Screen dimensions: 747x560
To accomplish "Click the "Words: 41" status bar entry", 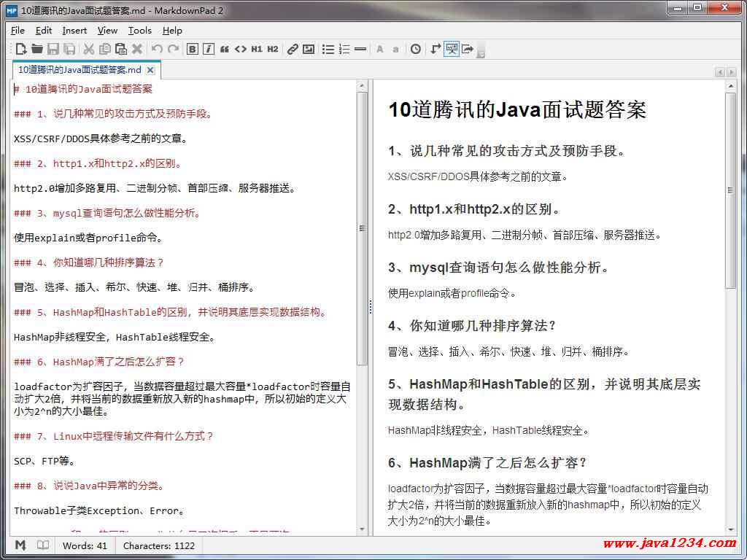I will [x=85, y=545].
